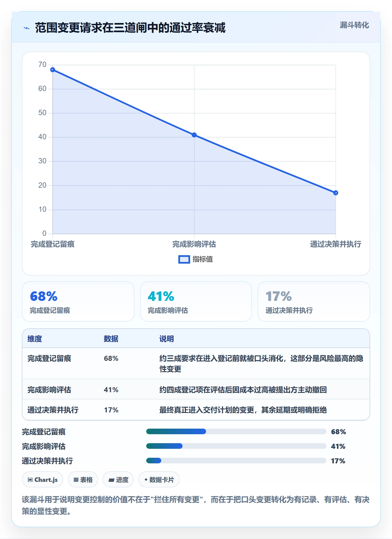Image resolution: width=392 pixels, height=539 pixels.
Task: Click the icon in the Chart.js tag
Action: click(x=30, y=480)
